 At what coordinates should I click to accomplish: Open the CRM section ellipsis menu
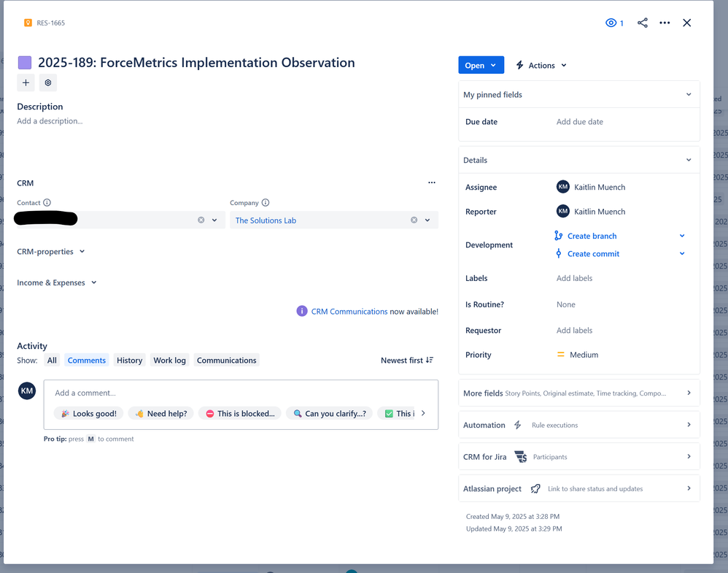pyautogui.click(x=431, y=182)
